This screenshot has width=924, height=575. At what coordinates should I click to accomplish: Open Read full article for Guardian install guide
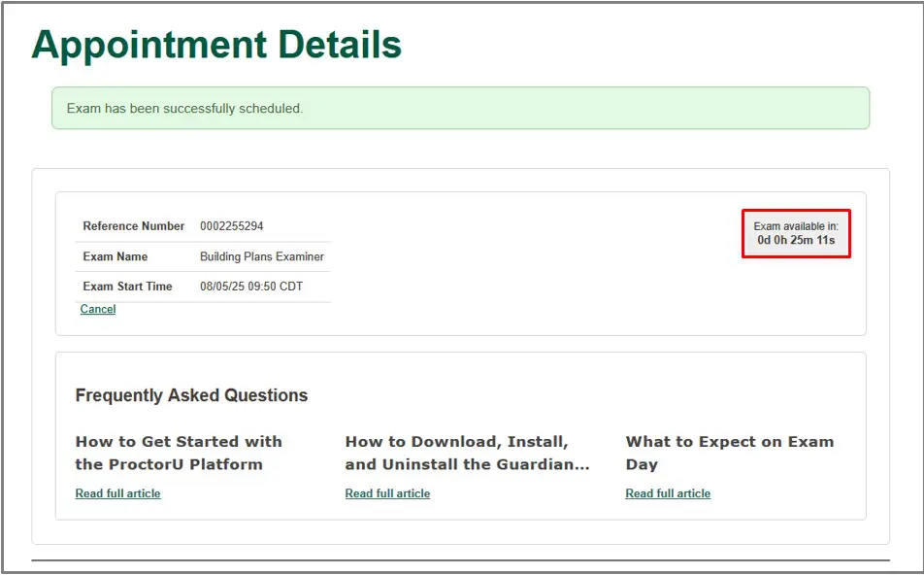387,493
